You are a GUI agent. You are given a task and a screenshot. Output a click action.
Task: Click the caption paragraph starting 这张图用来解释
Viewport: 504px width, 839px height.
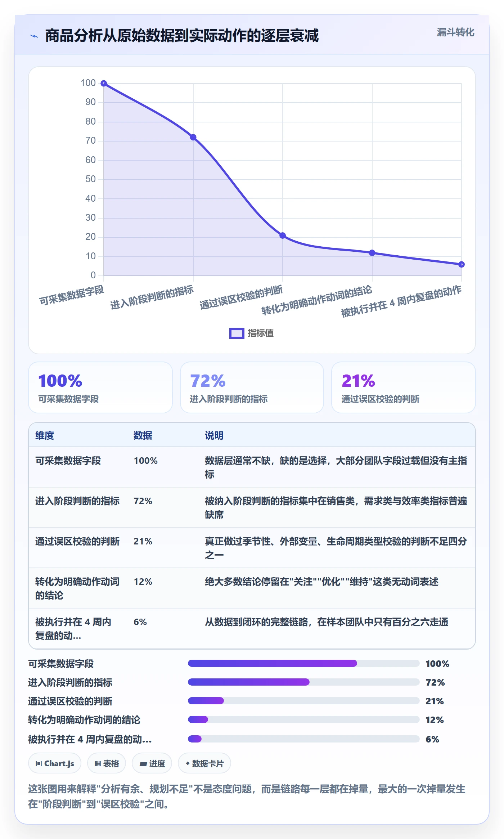pyautogui.click(x=247, y=797)
